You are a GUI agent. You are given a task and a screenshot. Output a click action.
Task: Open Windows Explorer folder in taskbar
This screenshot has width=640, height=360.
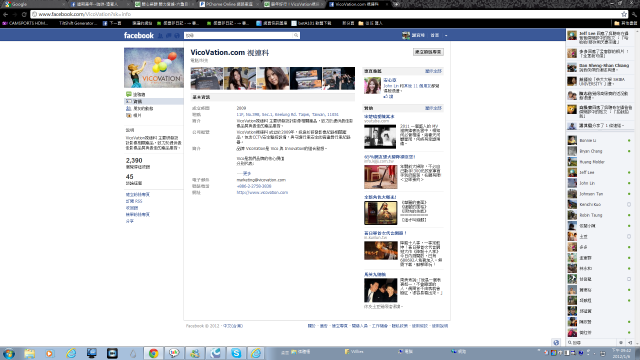tap(29, 353)
